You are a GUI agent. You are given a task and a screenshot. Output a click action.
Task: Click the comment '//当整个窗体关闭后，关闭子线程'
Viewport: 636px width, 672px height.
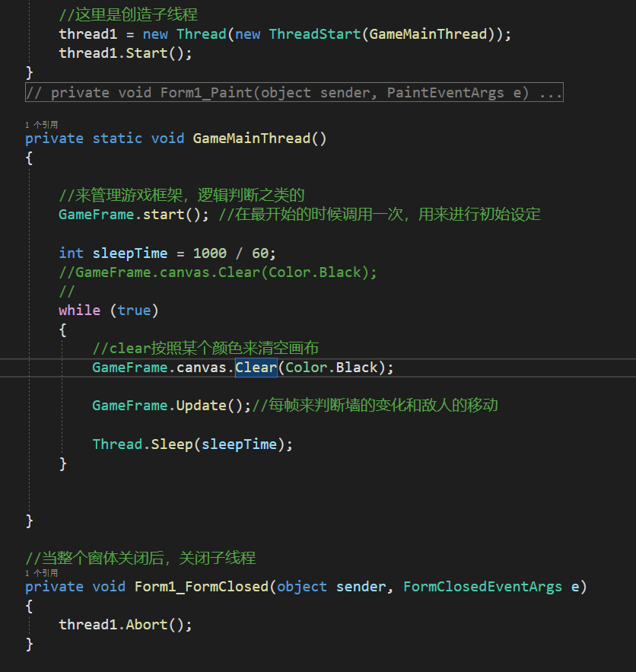141,558
